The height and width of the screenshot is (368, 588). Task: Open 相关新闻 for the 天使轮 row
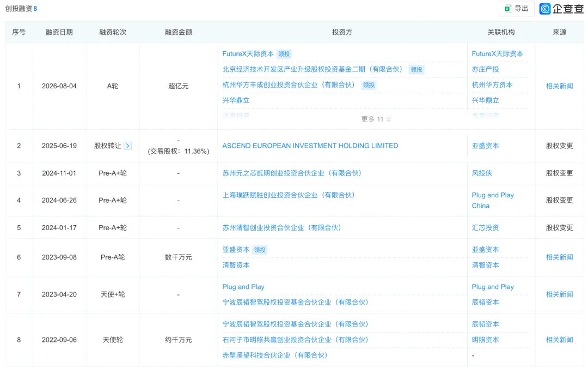[559, 340]
